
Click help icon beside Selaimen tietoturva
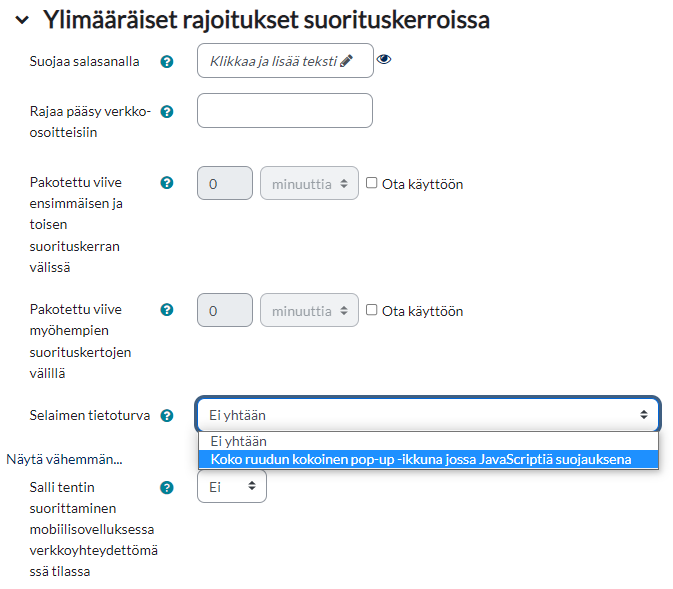167,415
